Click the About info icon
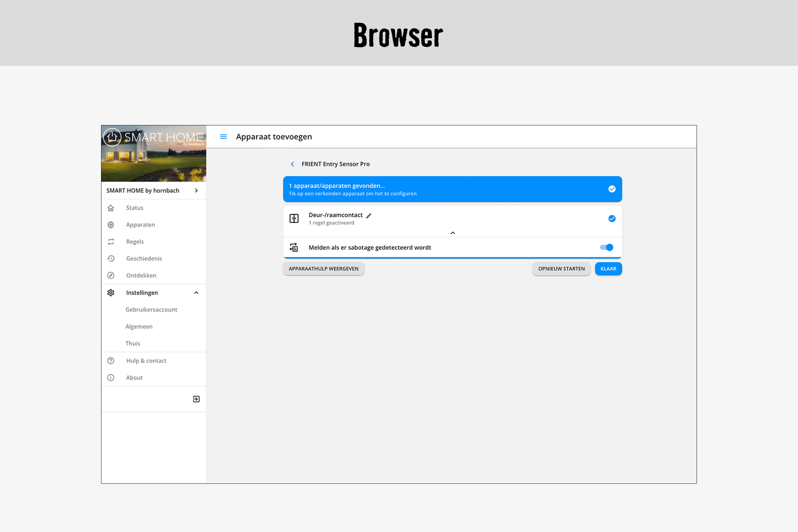Screen dimensions: 798x532 pos(111,378)
